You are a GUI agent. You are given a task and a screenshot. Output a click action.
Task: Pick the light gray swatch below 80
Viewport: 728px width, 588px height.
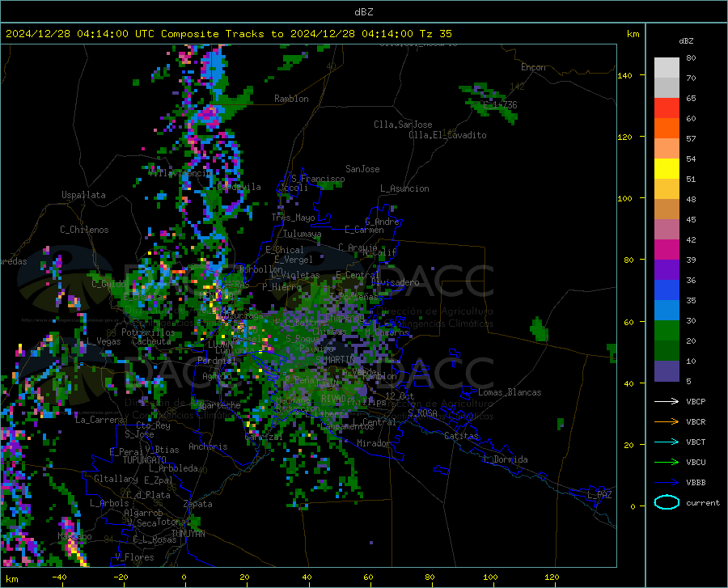tap(667, 68)
